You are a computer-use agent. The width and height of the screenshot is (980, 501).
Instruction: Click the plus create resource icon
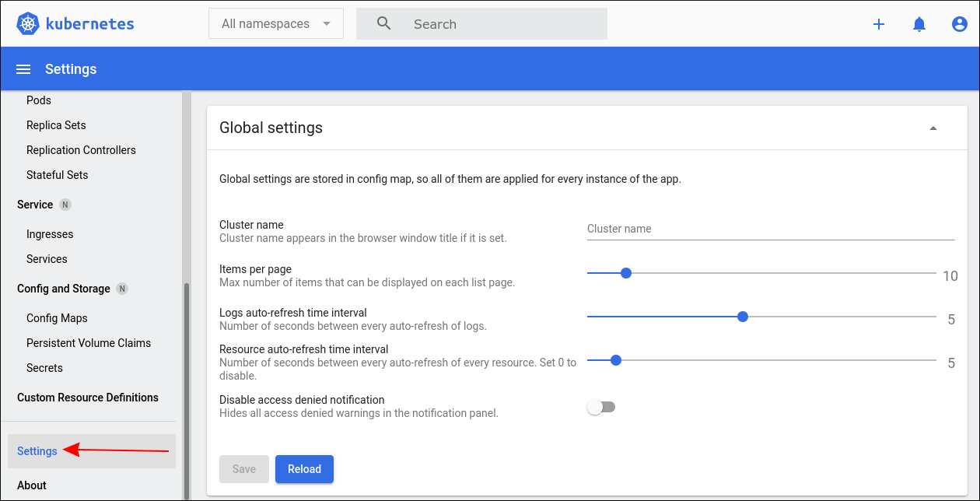(879, 24)
